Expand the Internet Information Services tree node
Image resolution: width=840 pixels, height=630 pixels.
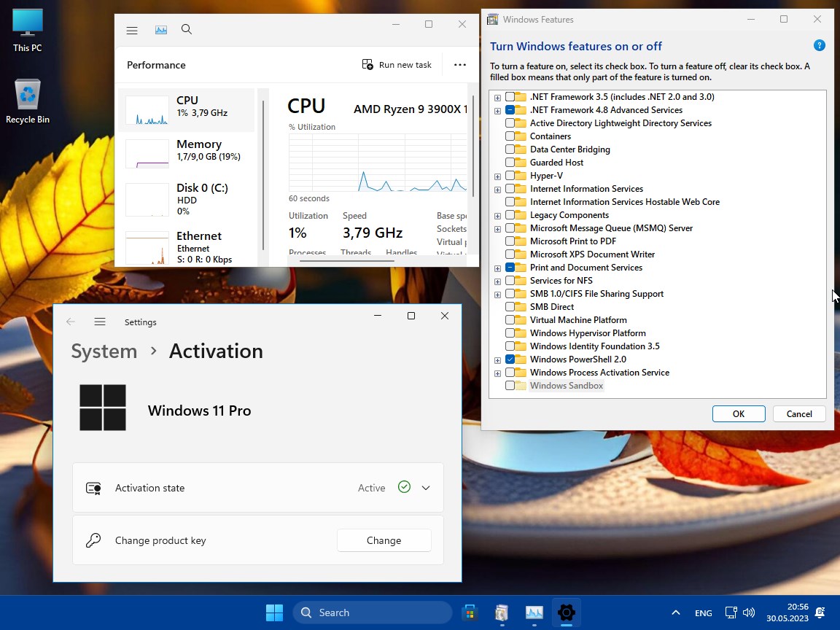click(497, 190)
